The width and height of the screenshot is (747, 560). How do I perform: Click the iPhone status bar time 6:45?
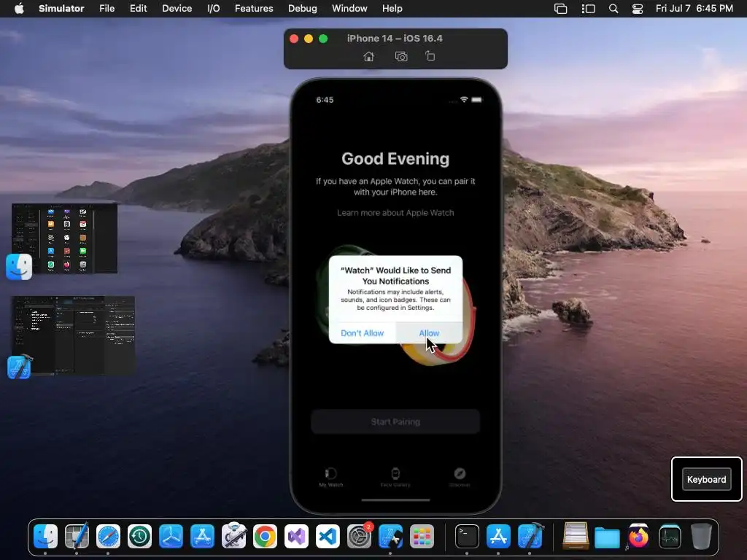(325, 100)
